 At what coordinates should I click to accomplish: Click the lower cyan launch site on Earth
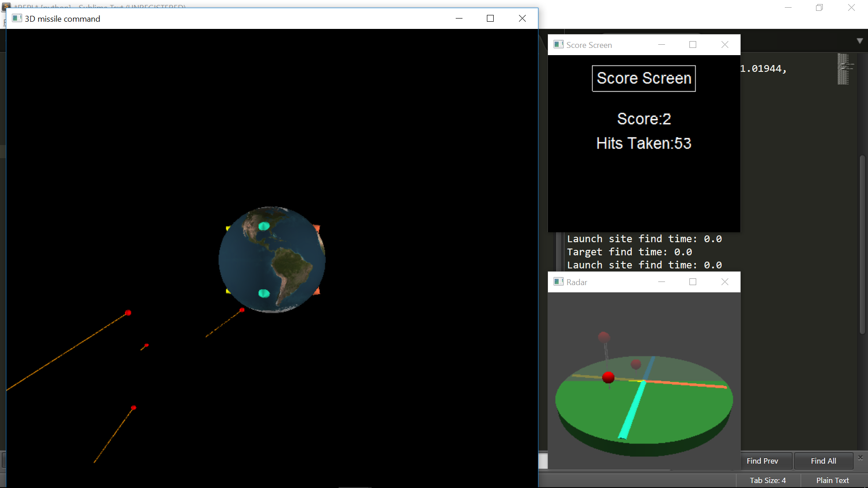(264, 294)
